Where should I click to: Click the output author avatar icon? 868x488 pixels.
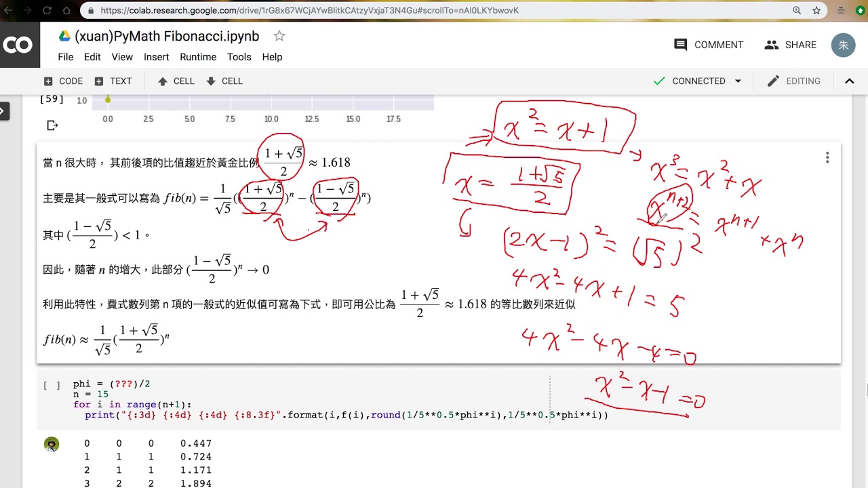click(52, 445)
